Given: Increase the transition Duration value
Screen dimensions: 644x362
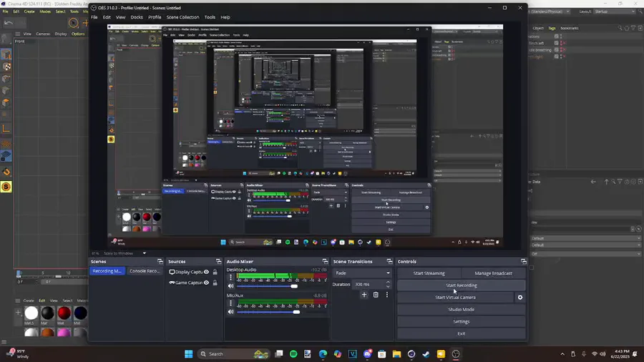Looking at the screenshot, I should (x=388, y=282).
